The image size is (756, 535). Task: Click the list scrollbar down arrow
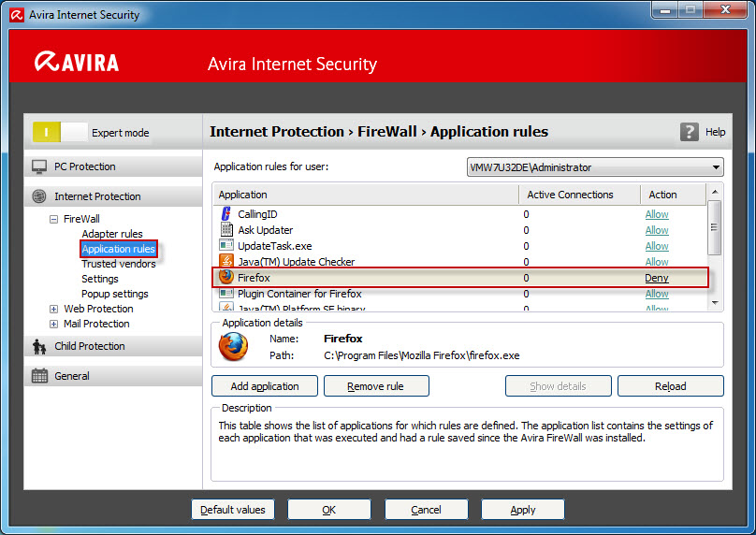point(715,303)
